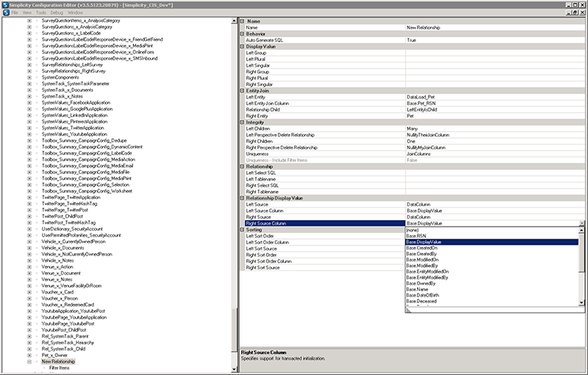The image size is (588, 375).
Task: Collapse the Entity Join category
Action: pyautogui.click(x=243, y=91)
